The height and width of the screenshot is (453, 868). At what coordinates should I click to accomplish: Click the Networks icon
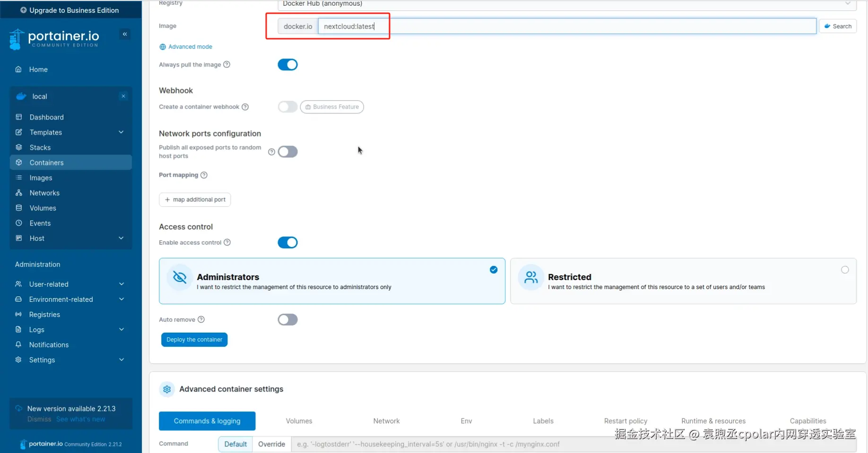[x=19, y=193]
